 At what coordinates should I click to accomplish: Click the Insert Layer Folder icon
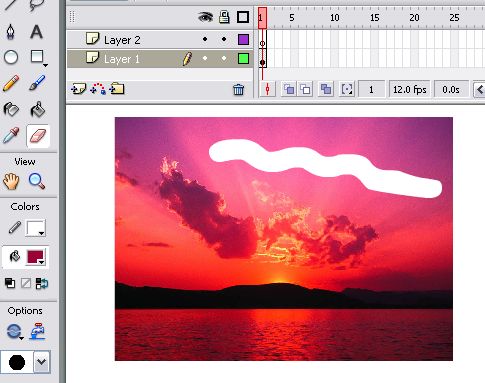click(x=117, y=89)
